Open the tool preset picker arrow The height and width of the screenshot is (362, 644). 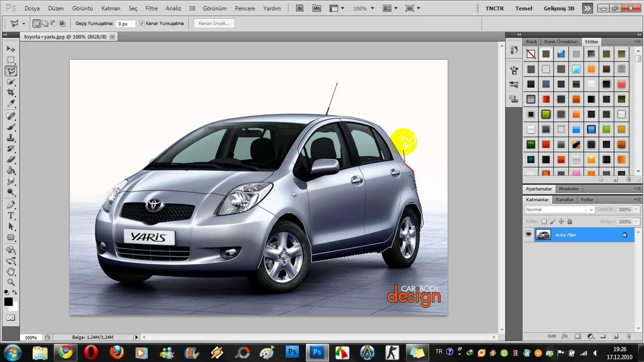23,24
